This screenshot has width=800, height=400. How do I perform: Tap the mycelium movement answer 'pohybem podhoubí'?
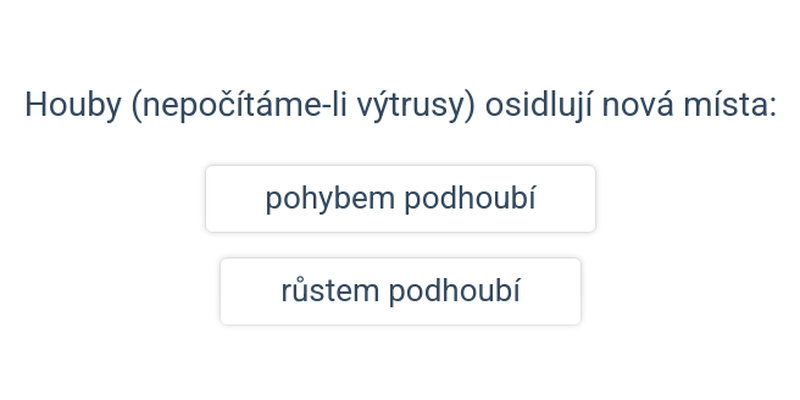click(400, 199)
